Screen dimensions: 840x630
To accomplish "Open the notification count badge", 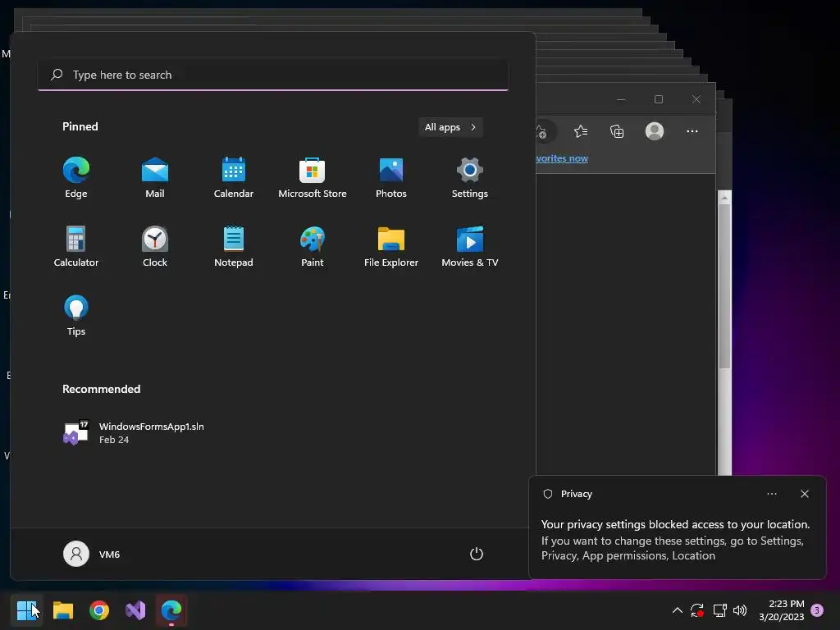I will click(818, 610).
